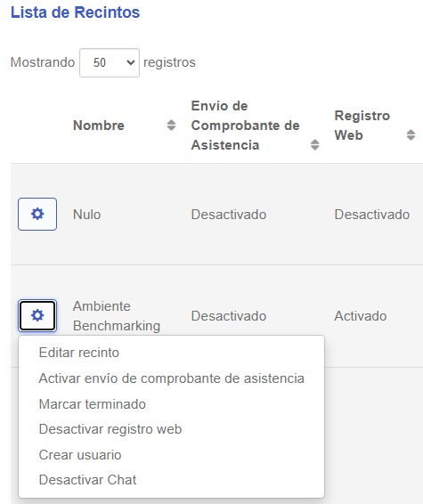Choose Desactivar registro web
This screenshot has height=504, width=423.
tap(110, 429)
